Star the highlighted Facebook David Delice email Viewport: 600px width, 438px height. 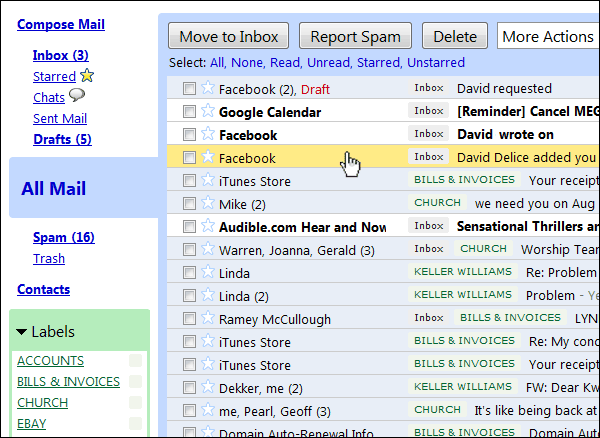click(x=208, y=157)
